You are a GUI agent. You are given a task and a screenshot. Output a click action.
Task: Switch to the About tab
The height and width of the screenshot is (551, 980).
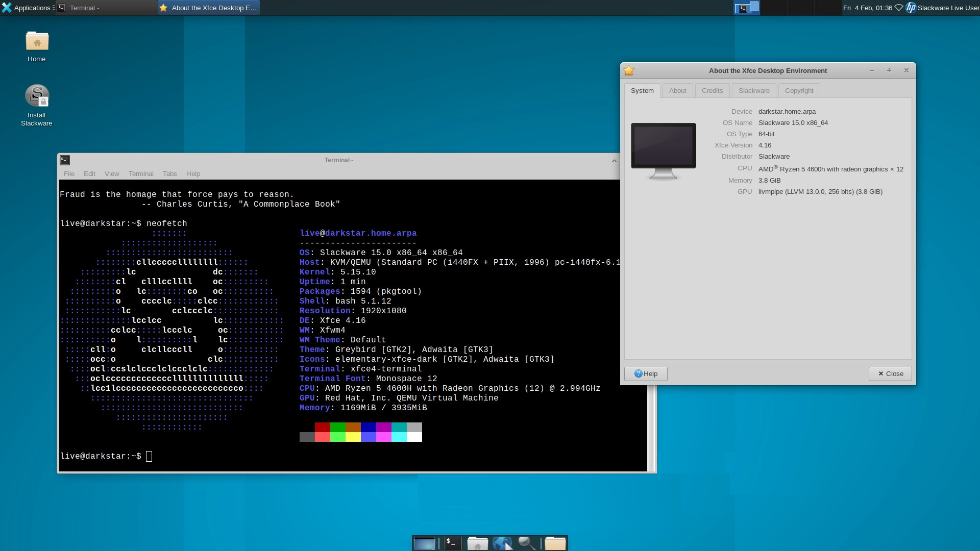[677, 91]
